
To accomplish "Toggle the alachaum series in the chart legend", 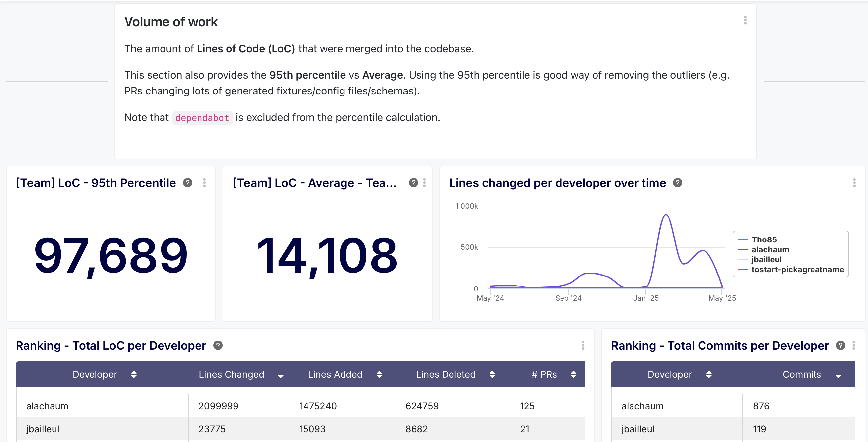I will pyautogui.click(x=770, y=250).
